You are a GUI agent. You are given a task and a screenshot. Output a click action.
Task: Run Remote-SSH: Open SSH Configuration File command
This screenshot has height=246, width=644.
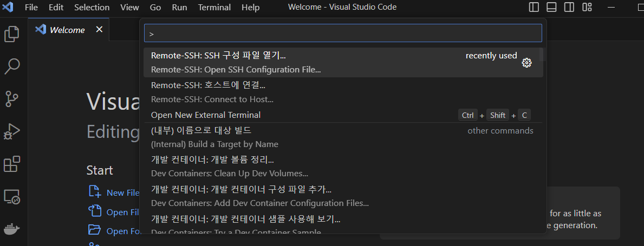pos(343,62)
